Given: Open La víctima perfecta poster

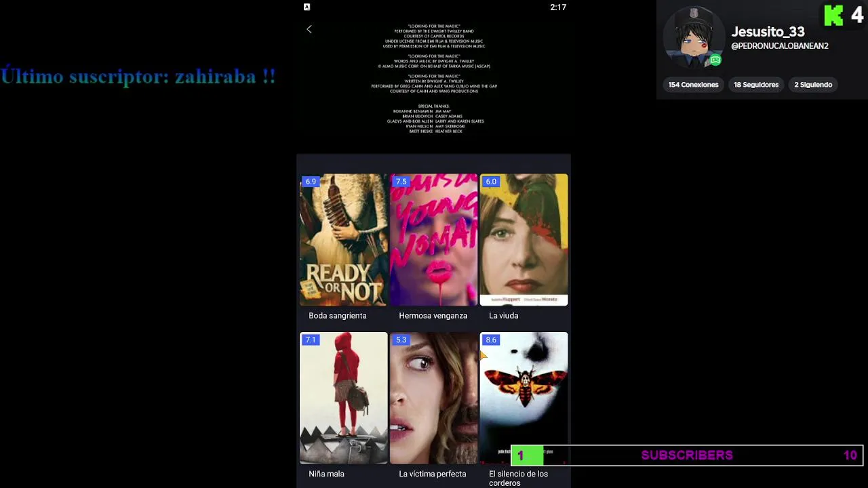Looking at the screenshot, I should (x=434, y=399).
